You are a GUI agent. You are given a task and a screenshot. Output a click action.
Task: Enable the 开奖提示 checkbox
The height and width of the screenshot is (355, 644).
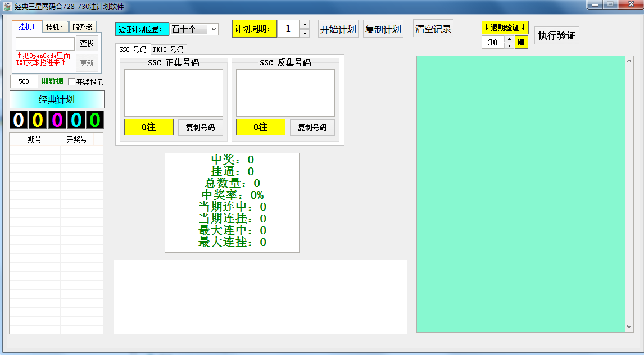(x=72, y=82)
